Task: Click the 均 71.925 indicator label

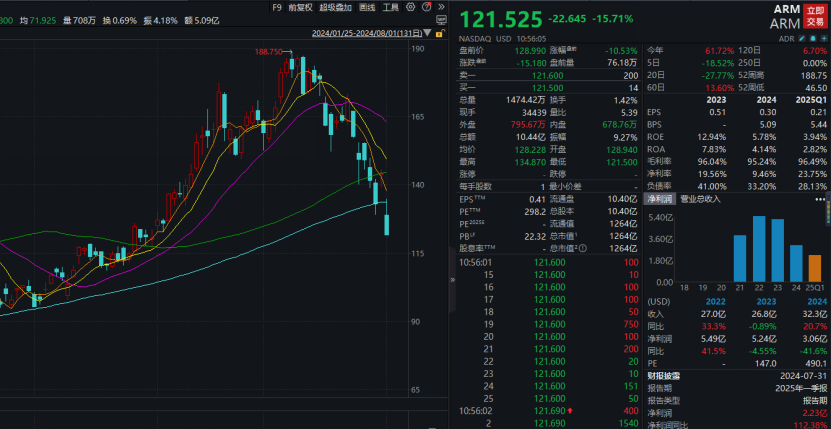Action: (x=38, y=21)
